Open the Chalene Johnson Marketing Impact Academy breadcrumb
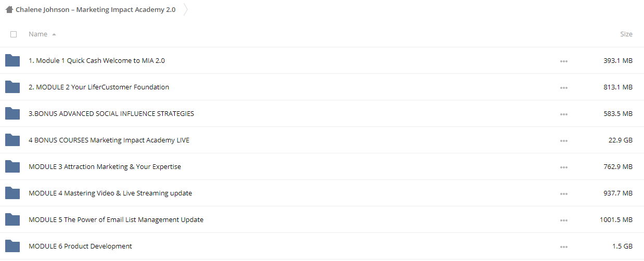Image resolution: width=644 pixels, height=261 pixels. pos(96,10)
